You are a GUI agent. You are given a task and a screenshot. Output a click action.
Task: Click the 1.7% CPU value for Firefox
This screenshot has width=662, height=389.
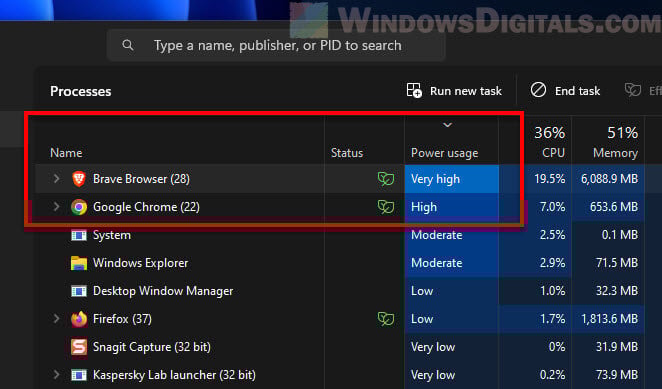(x=552, y=319)
